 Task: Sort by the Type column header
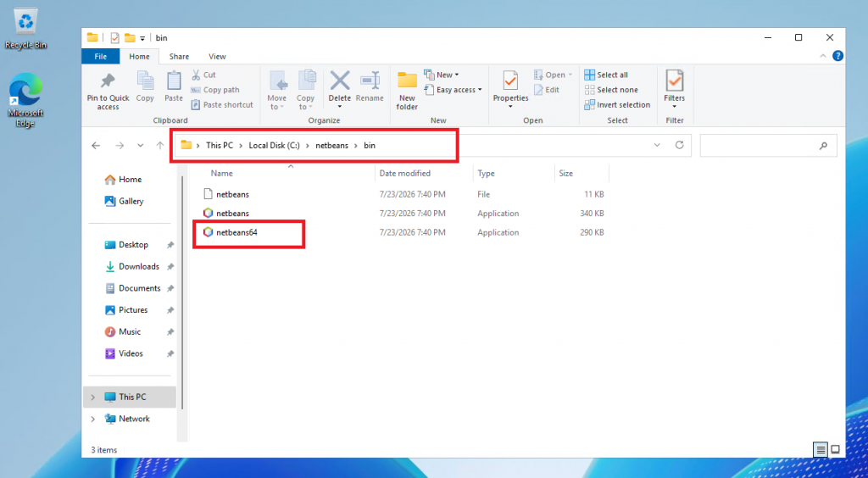tap(486, 173)
